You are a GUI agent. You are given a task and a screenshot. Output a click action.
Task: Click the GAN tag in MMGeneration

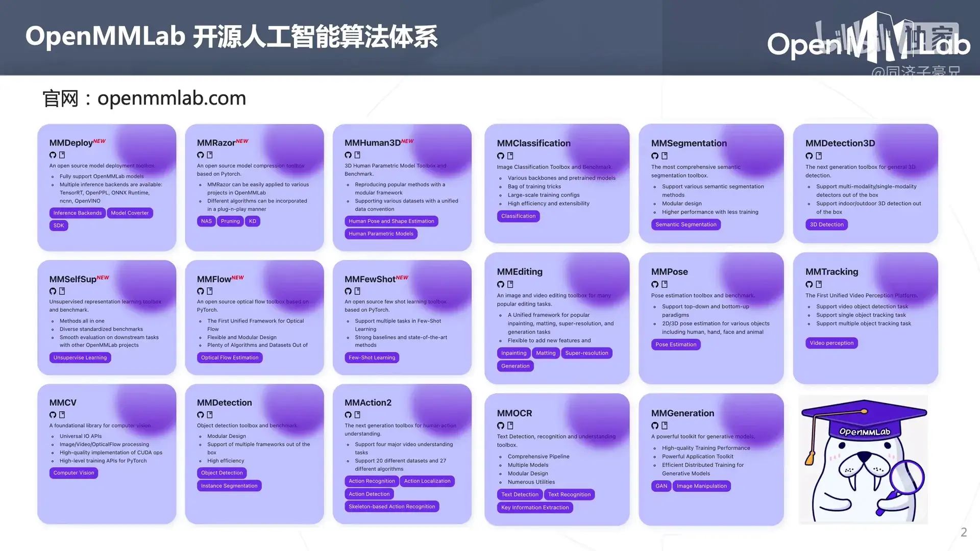661,486
